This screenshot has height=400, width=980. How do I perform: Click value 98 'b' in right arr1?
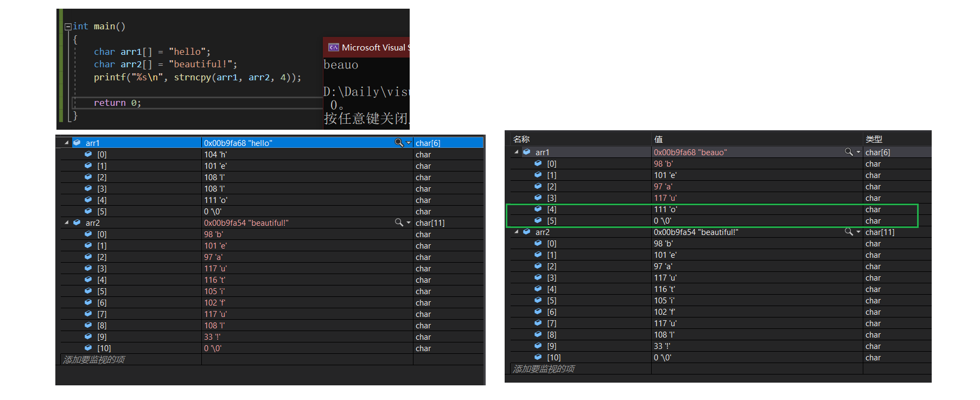pyautogui.click(x=663, y=164)
